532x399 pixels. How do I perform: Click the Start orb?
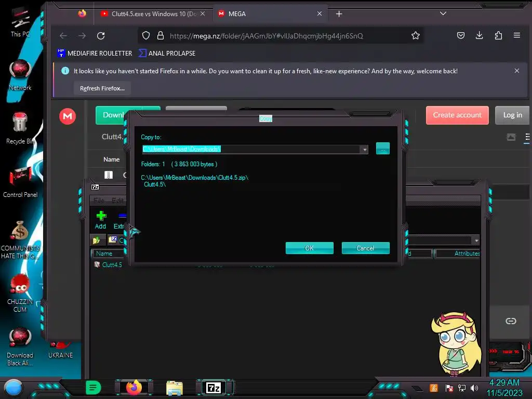13,388
